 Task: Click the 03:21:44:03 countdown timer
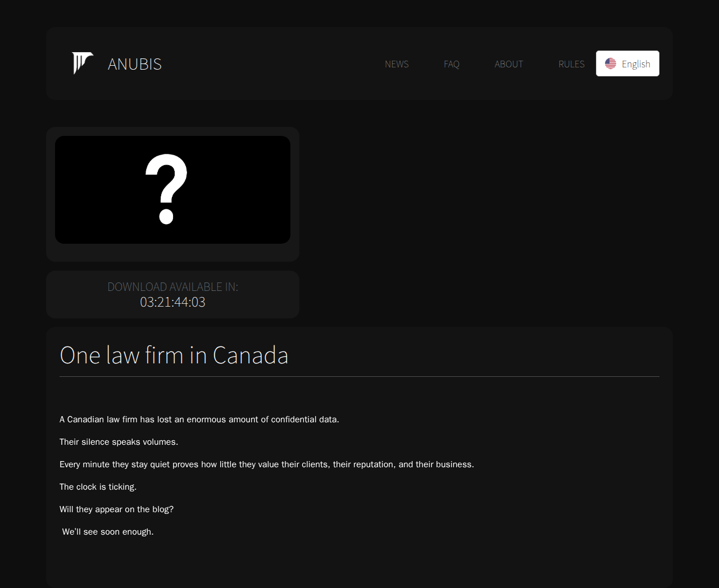click(x=172, y=302)
